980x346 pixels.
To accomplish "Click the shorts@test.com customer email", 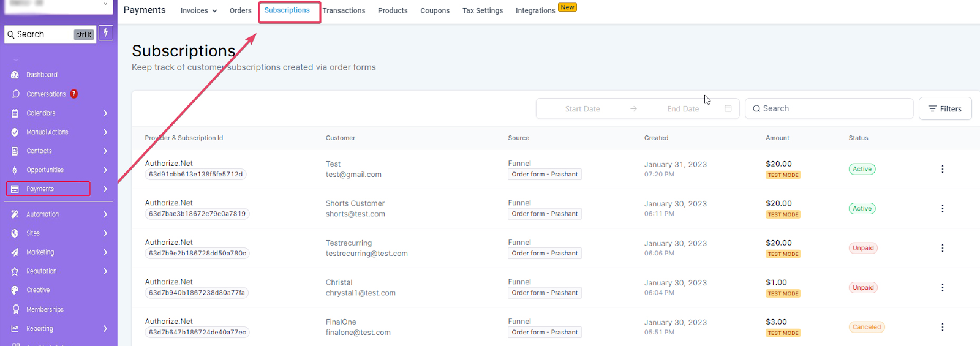I will point(355,214).
